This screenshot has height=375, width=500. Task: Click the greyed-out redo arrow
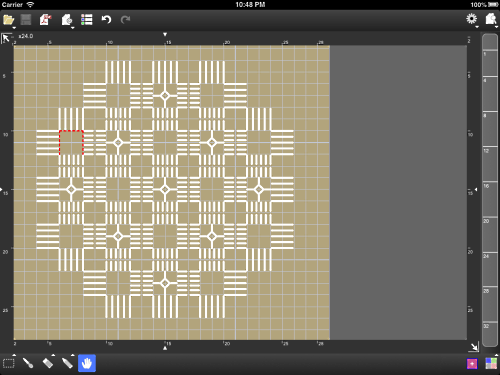(125, 20)
